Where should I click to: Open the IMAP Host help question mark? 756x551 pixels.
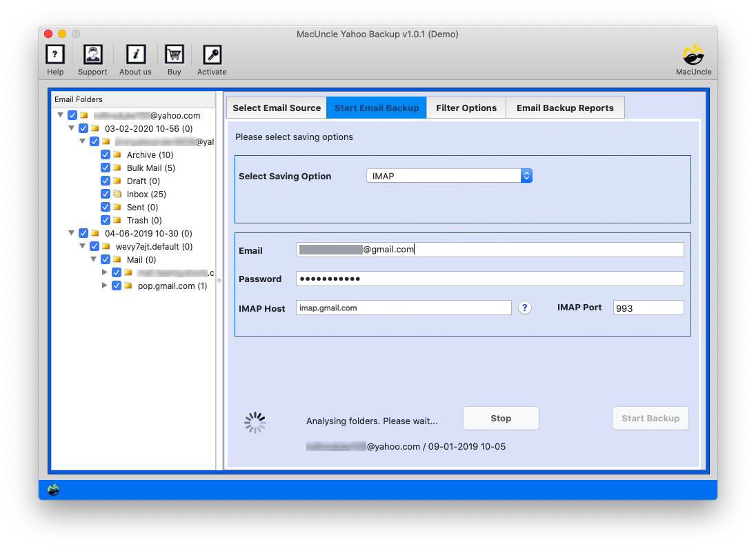525,308
